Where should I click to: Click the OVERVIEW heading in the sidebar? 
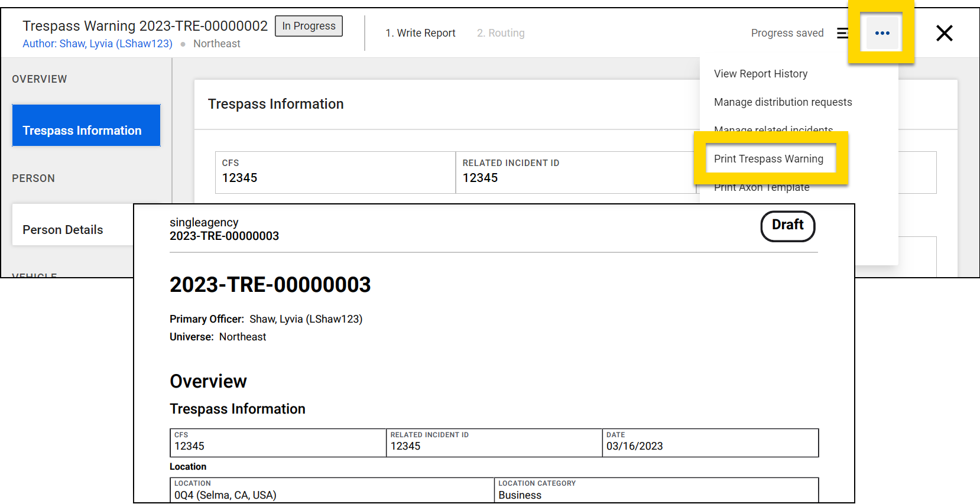click(40, 79)
